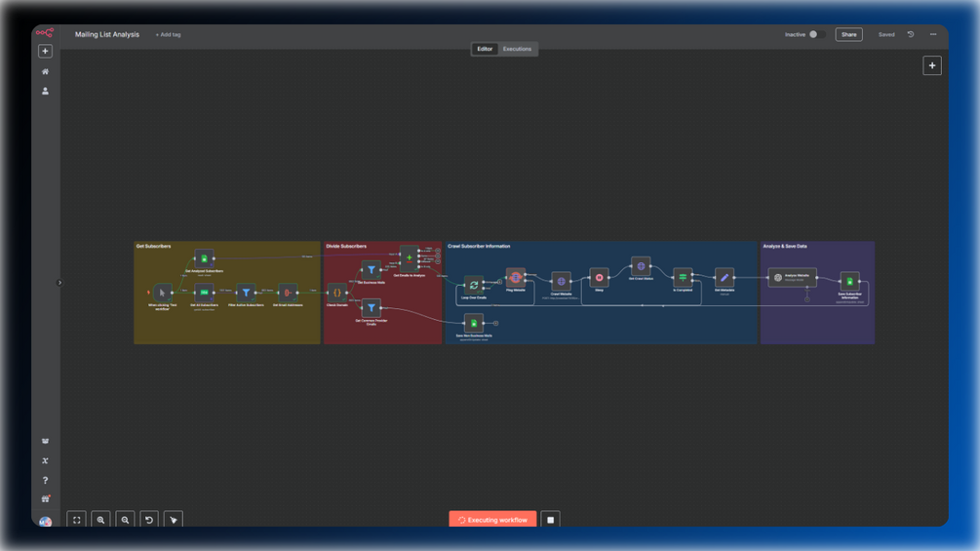Viewport: 980px width, 551px height.
Task: Go to Home in the sidebar
Action: [45, 72]
